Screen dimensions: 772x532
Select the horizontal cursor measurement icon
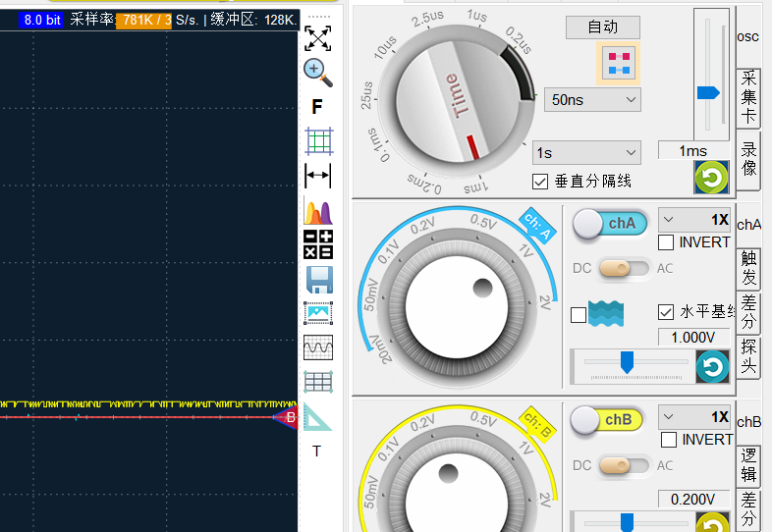(318, 175)
